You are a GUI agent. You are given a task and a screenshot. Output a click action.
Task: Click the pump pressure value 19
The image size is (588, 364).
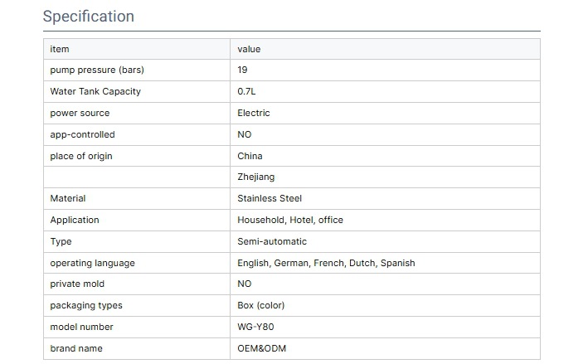(242, 70)
